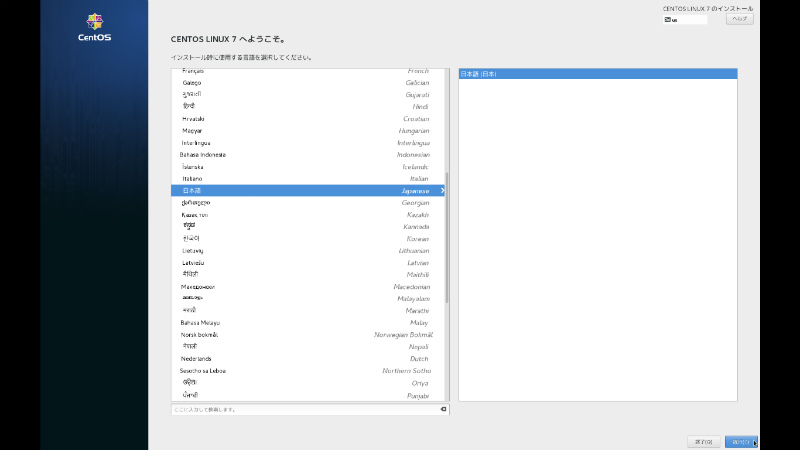Choose Punjabi at the bottom of the list
This screenshot has height=450, width=800.
click(x=305, y=394)
